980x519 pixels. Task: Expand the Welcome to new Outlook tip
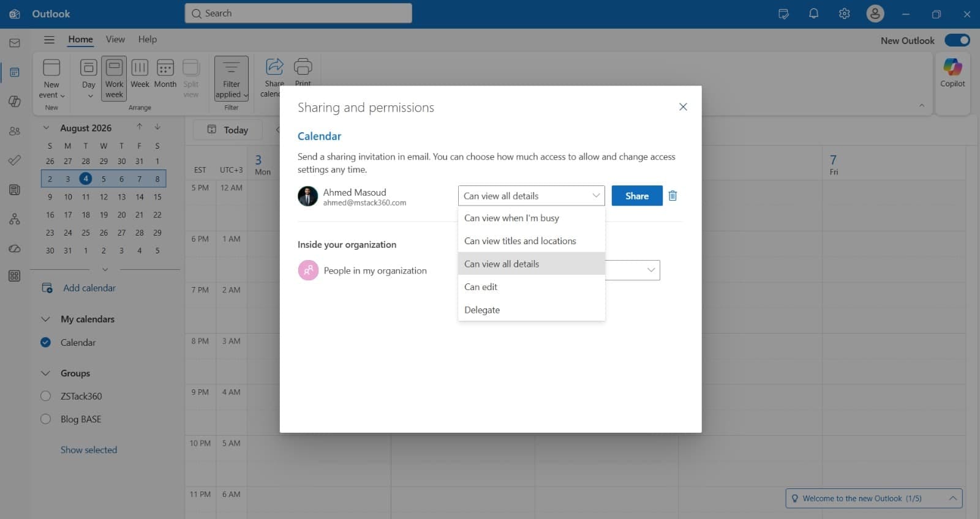pyautogui.click(x=953, y=498)
